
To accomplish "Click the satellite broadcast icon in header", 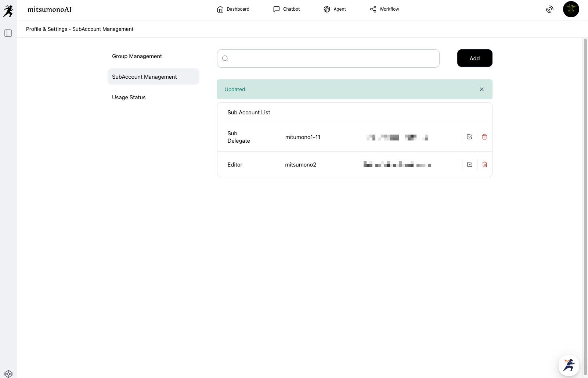I will click(x=549, y=10).
